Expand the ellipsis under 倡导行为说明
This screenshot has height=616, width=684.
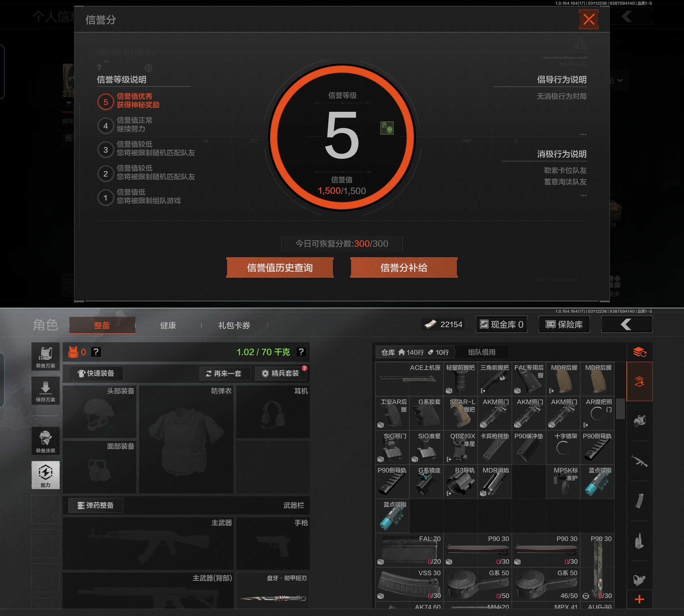[x=583, y=134]
